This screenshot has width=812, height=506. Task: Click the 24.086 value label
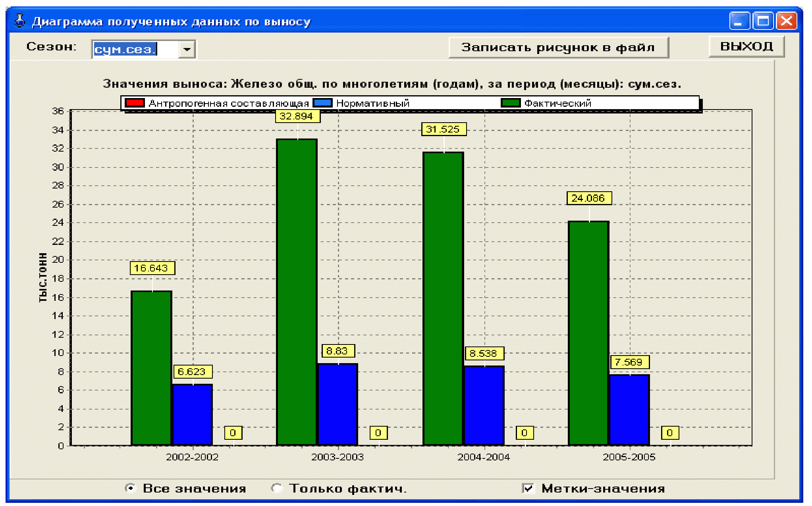click(x=589, y=198)
